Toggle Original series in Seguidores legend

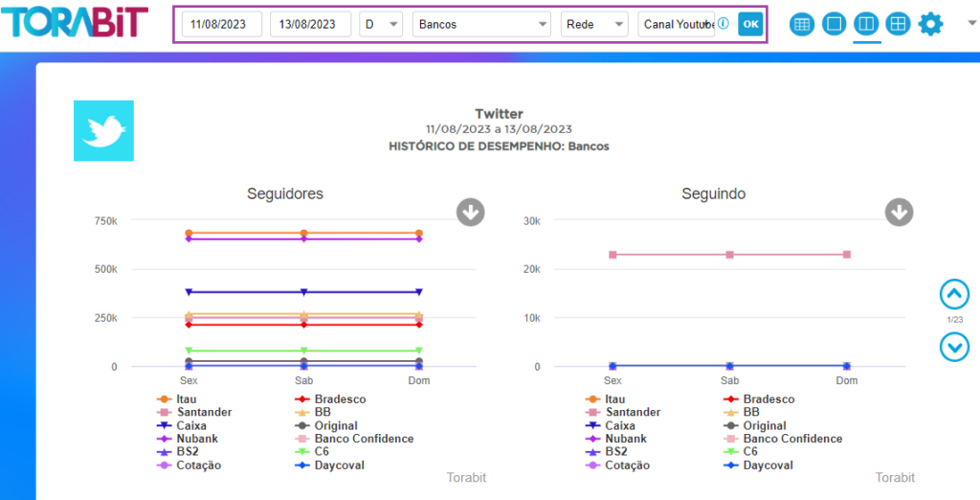[x=326, y=425]
